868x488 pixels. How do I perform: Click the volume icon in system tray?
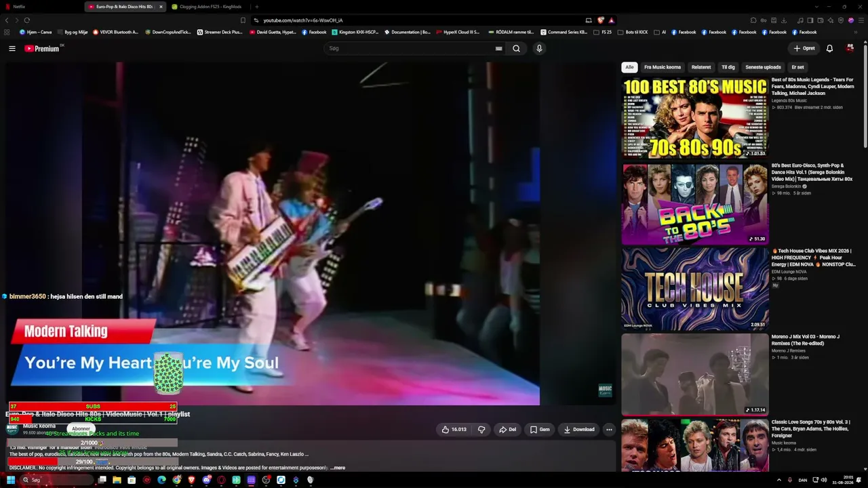(x=824, y=480)
